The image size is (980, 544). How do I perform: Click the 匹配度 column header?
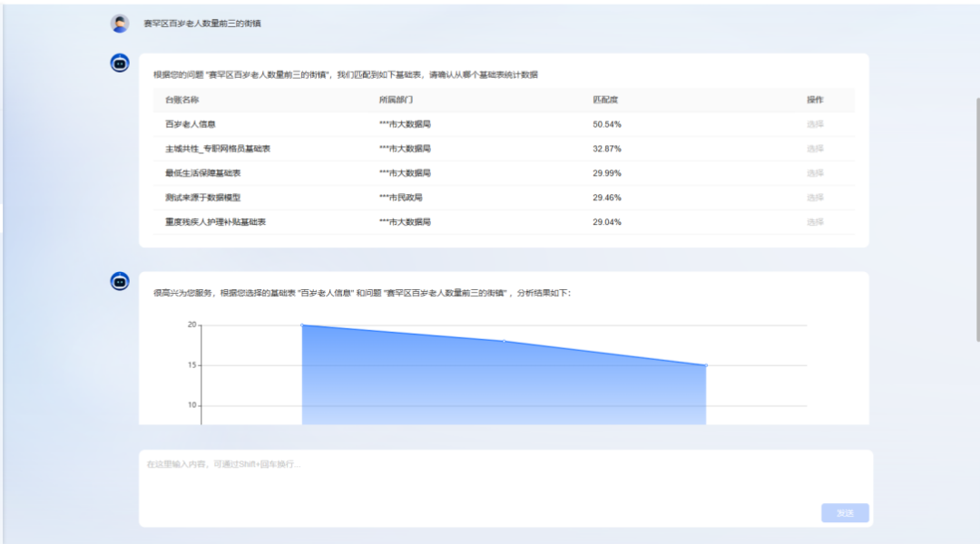[x=605, y=100]
